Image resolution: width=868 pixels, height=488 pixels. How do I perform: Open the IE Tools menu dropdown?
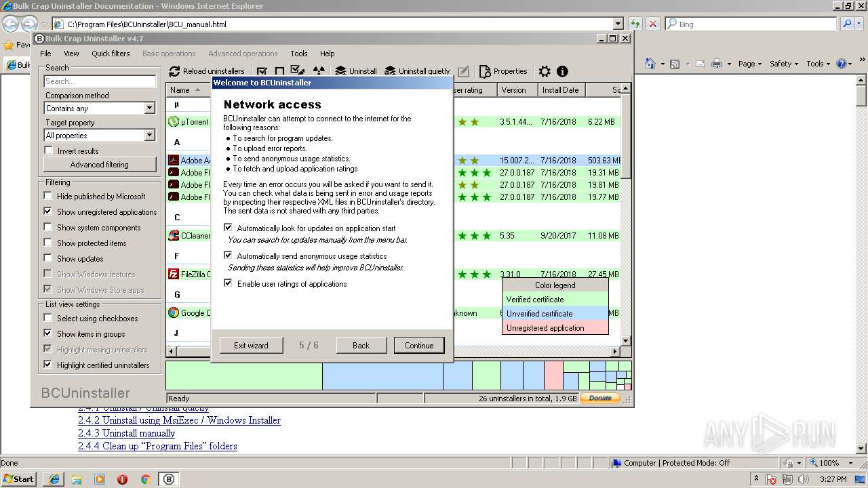(x=818, y=64)
